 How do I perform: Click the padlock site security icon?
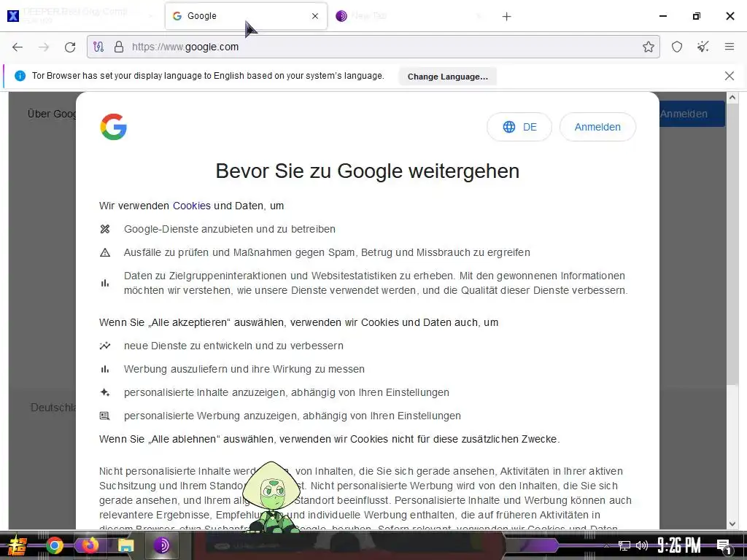pyautogui.click(x=119, y=47)
